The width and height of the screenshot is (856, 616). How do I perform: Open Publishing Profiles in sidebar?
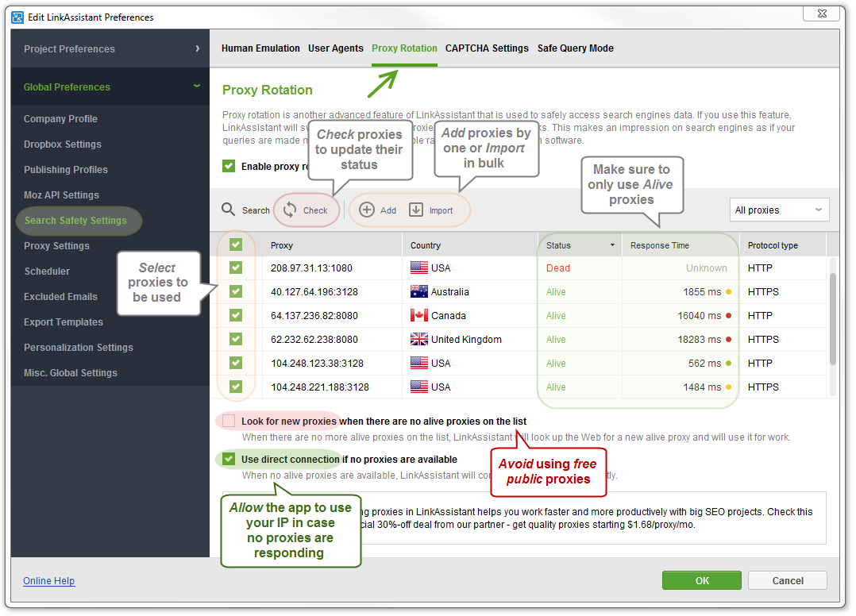[x=65, y=170]
